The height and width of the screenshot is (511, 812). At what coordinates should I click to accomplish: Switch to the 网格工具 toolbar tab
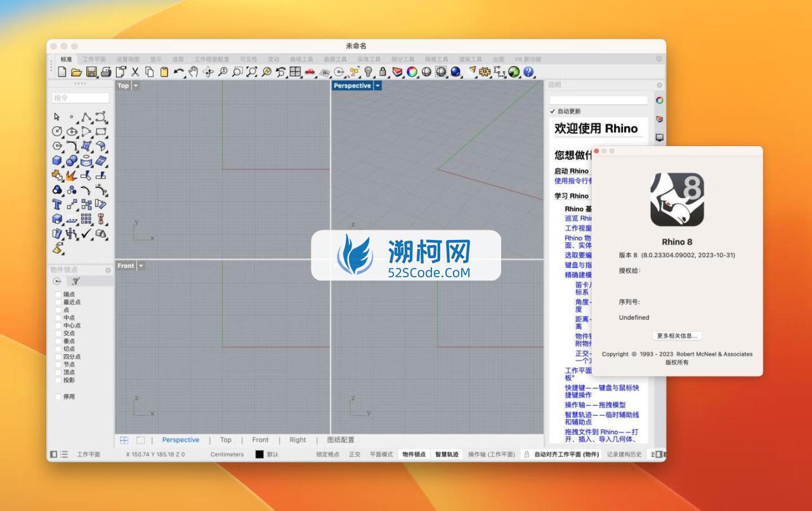click(x=436, y=59)
